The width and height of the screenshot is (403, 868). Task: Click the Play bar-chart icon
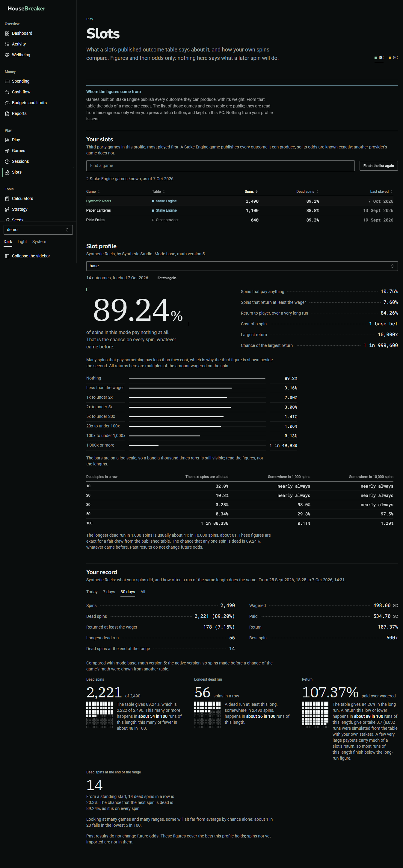pos(7,140)
